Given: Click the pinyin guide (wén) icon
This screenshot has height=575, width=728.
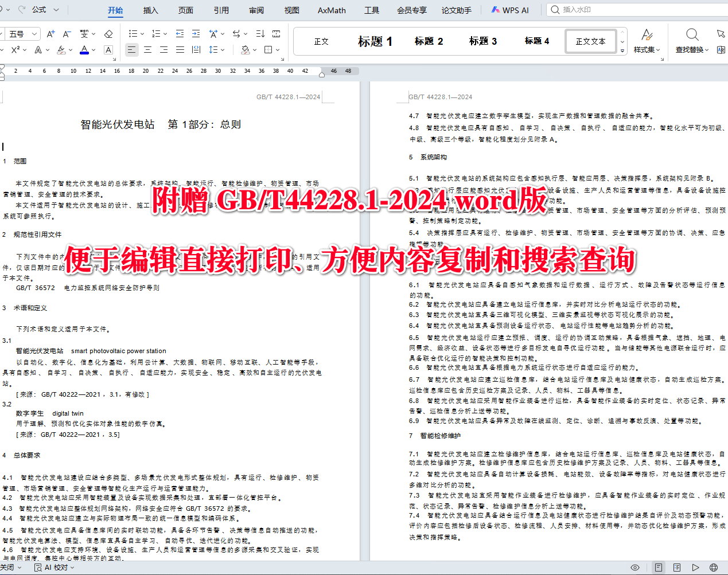Looking at the screenshot, I should point(84,34).
